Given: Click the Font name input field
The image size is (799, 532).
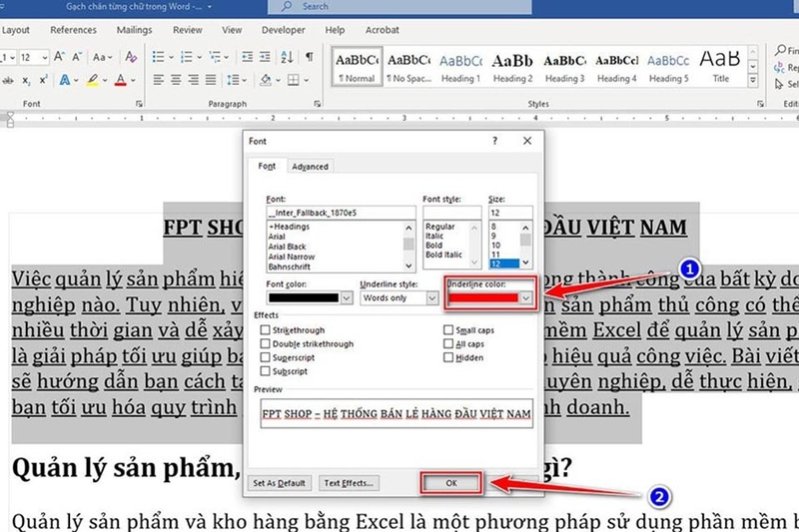Looking at the screenshot, I should pos(341,213).
